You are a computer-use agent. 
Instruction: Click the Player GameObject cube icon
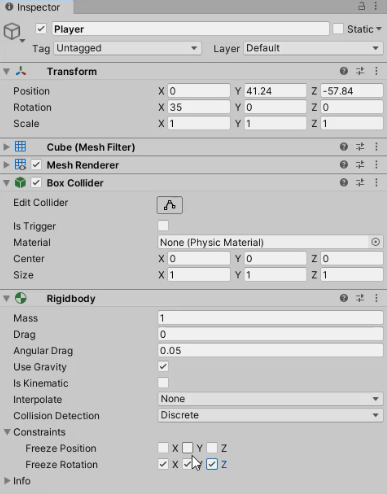(12, 32)
